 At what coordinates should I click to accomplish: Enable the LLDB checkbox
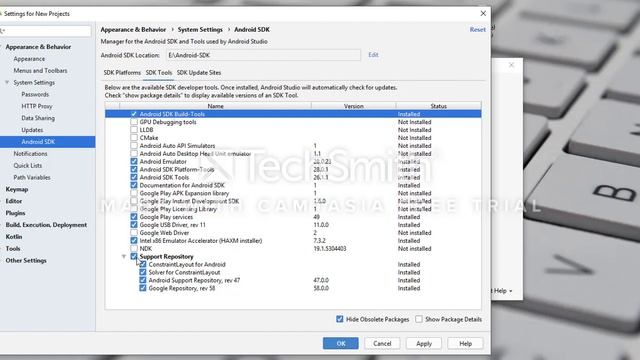134,130
